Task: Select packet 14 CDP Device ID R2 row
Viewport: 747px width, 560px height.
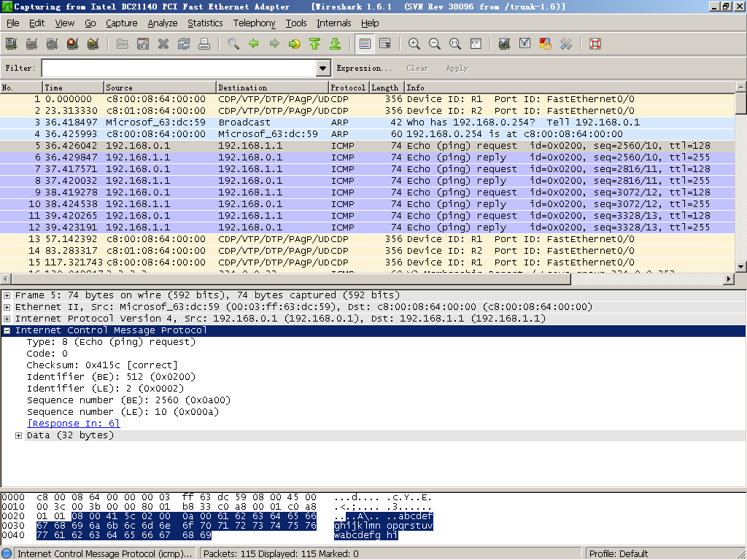Action: point(367,251)
